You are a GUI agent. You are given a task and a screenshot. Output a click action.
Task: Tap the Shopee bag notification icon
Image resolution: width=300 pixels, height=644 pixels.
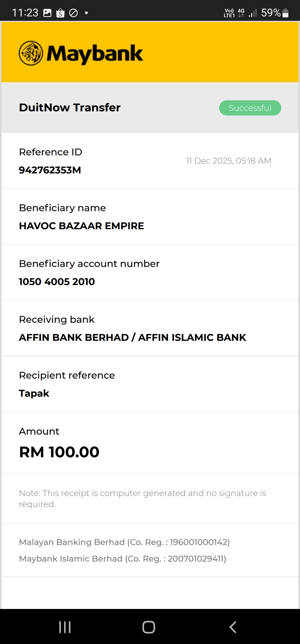(60, 13)
